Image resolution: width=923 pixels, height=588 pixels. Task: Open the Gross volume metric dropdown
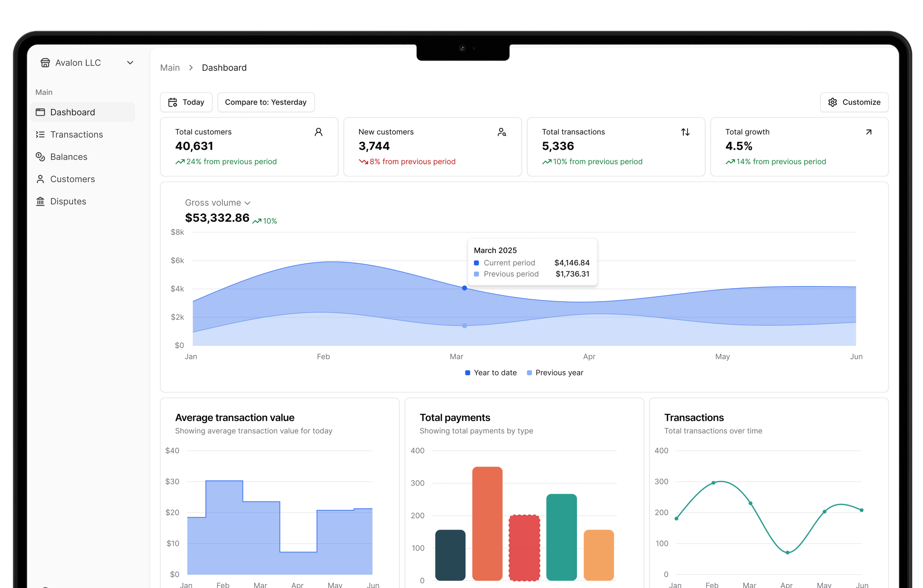pyautogui.click(x=217, y=202)
